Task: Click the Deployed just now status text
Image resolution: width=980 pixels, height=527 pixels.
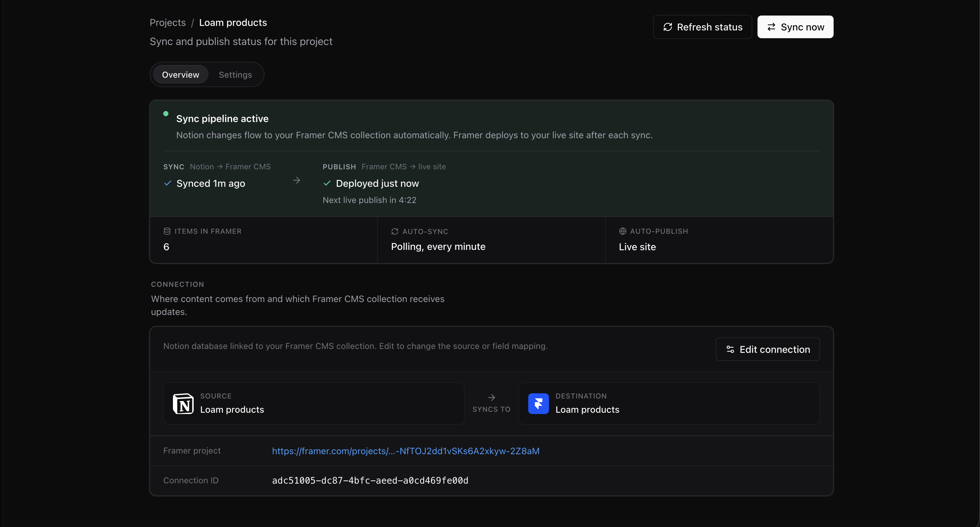Action: click(377, 183)
